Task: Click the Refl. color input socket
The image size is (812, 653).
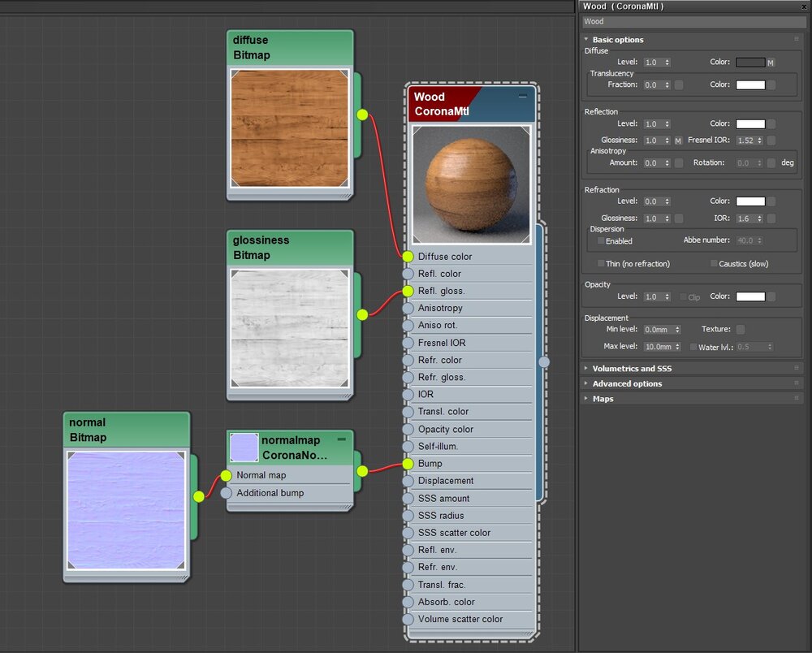Action: point(408,274)
